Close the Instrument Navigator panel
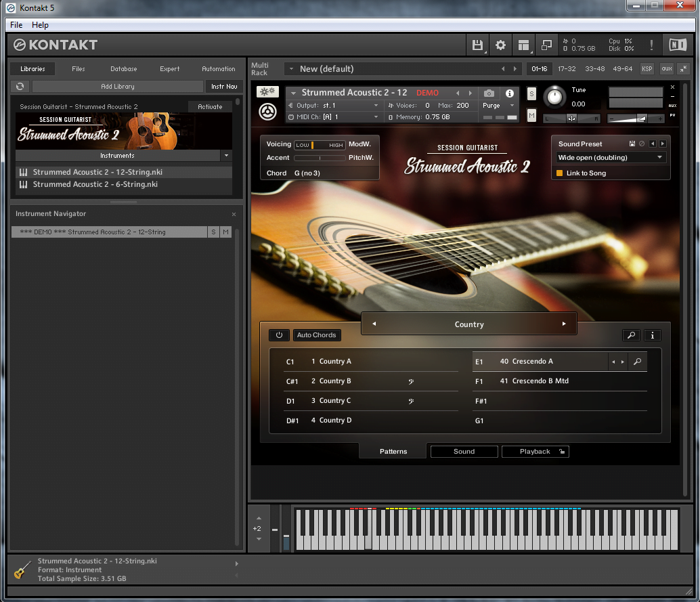This screenshot has height=602, width=700. point(234,215)
